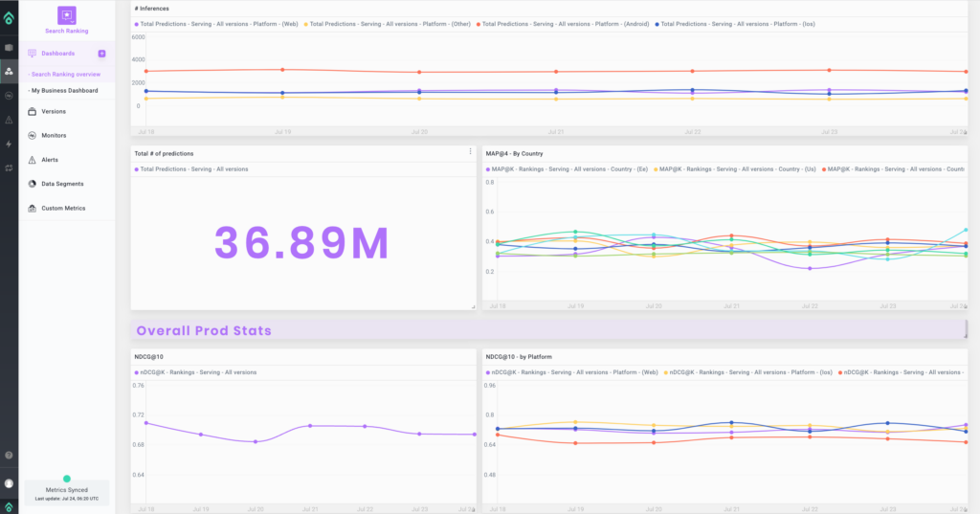Viewport: 980px width, 514px height.
Task: Click the Overall Prod Stats section header
Action: [x=204, y=331]
